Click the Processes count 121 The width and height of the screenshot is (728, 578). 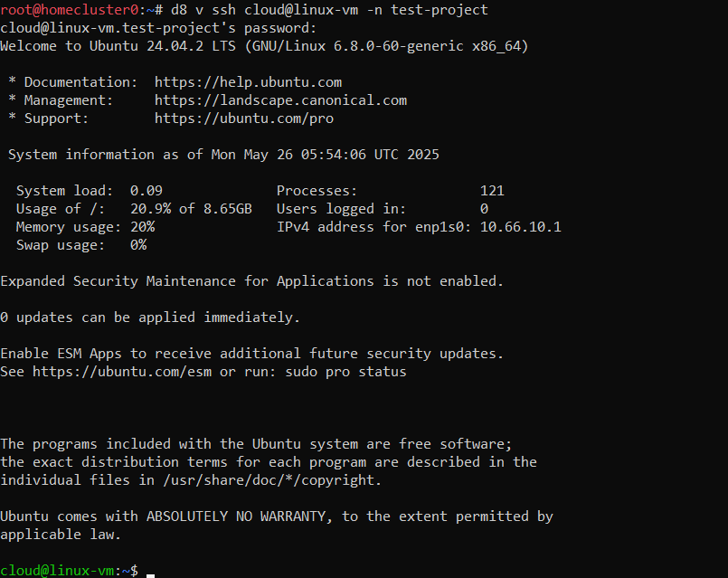click(492, 191)
